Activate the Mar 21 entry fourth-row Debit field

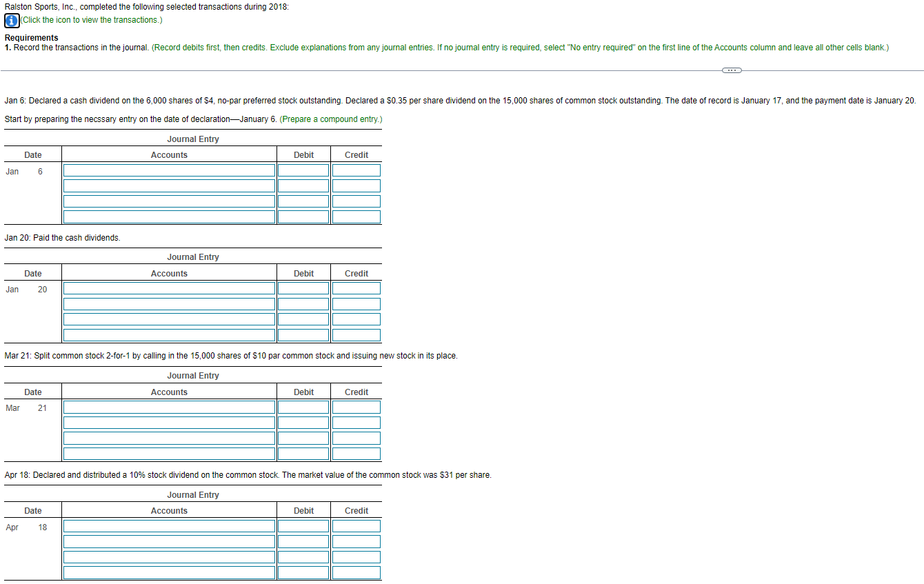pos(303,454)
